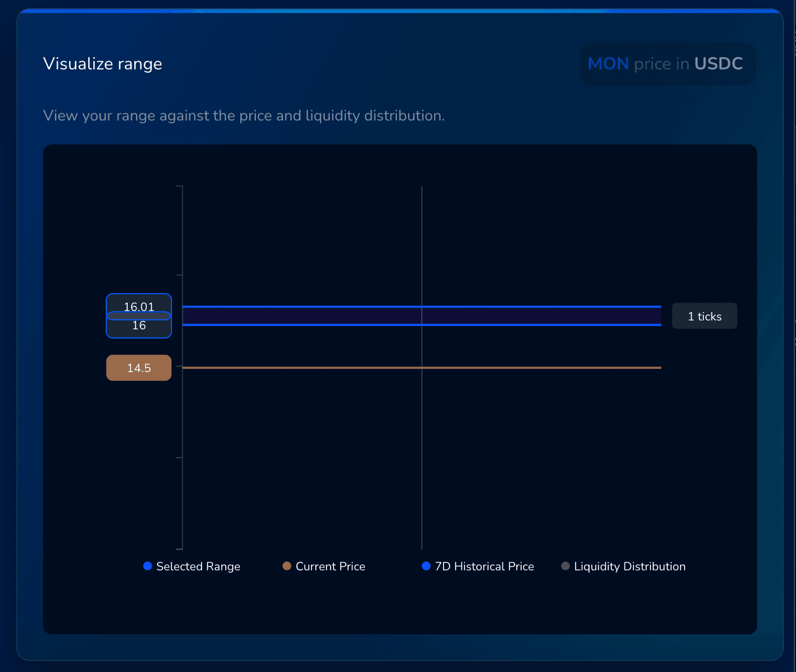This screenshot has height=672, width=796.
Task: Toggle the Current Price legend label
Action: pos(330,566)
